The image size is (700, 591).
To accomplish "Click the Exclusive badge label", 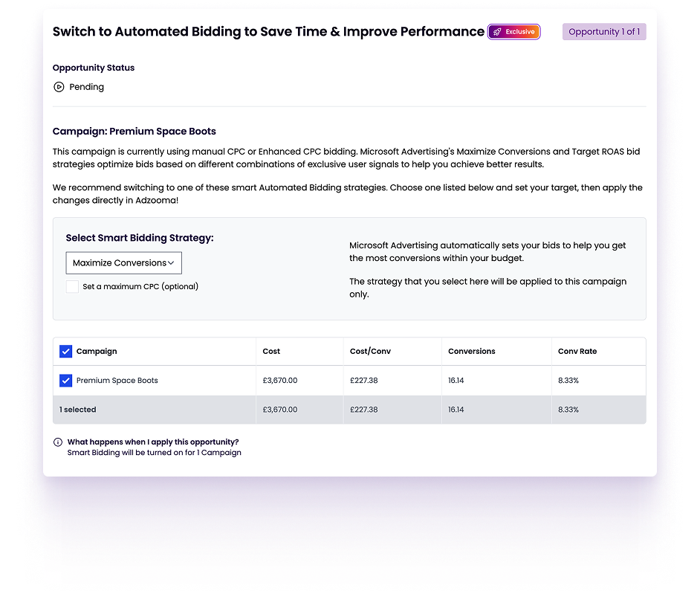I will point(519,32).
